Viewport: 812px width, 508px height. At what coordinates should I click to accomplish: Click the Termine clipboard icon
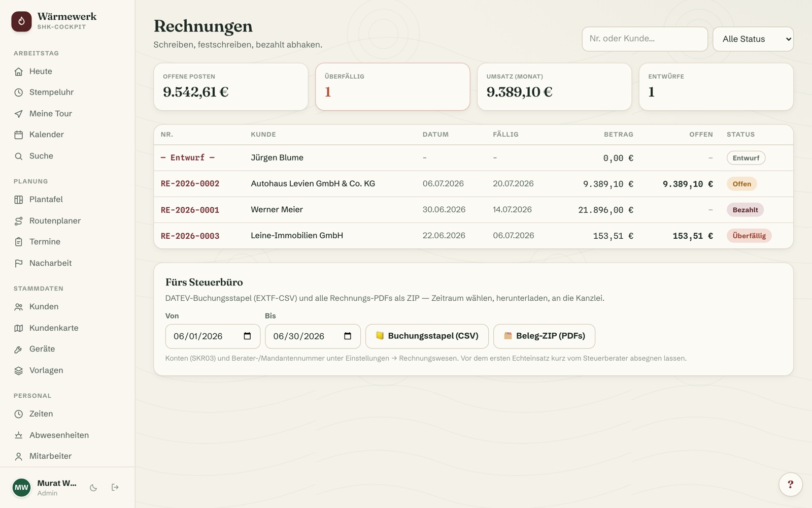pyautogui.click(x=19, y=242)
